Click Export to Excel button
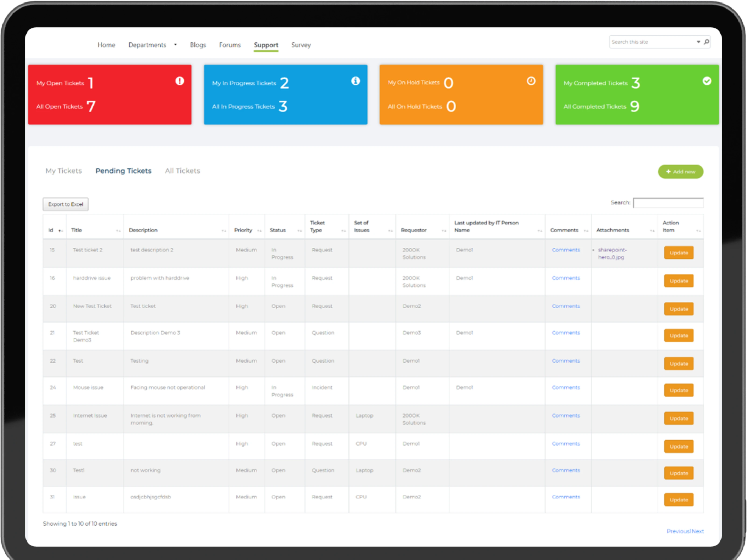This screenshot has width=747, height=560. click(x=66, y=204)
